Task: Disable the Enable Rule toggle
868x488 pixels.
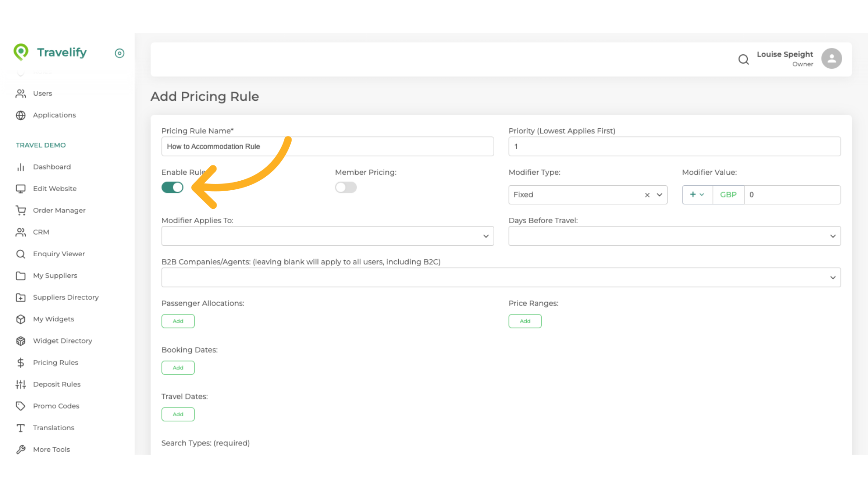Action: pyautogui.click(x=172, y=188)
